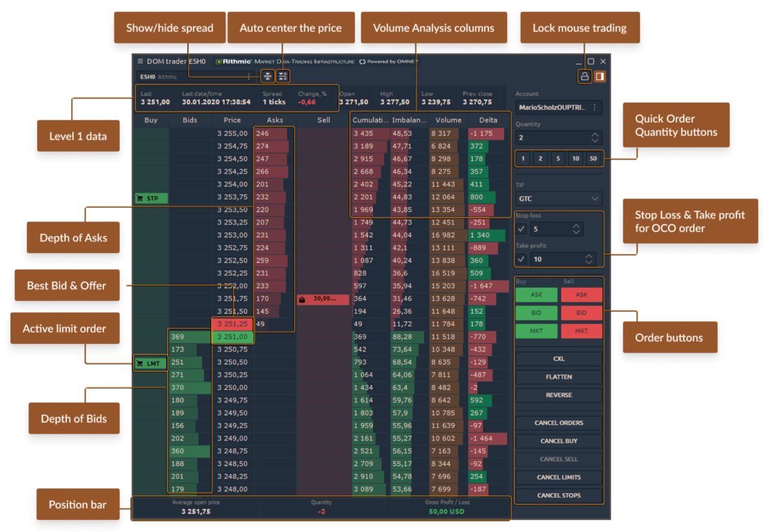Image resolution: width=765 pixels, height=532 pixels.
Task: Click the ask size 274 cell
Action: click(275, 146)
